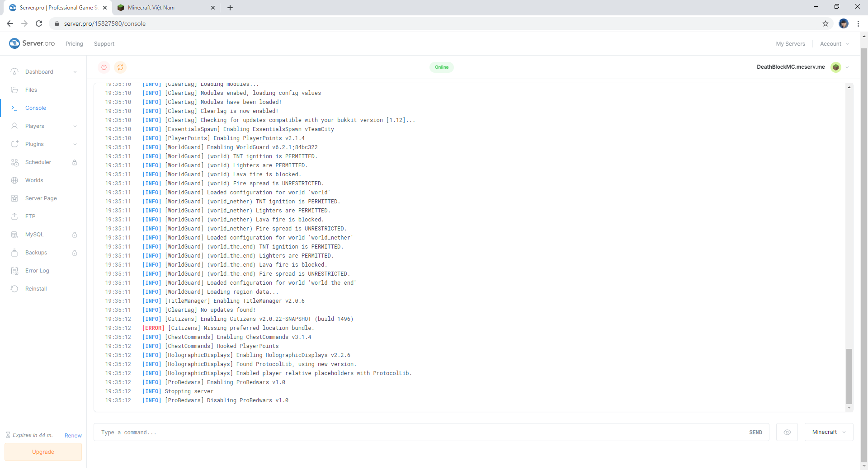Expand the Plugins submenu chevron
868x470 pixels.
(x=75, y=144)
